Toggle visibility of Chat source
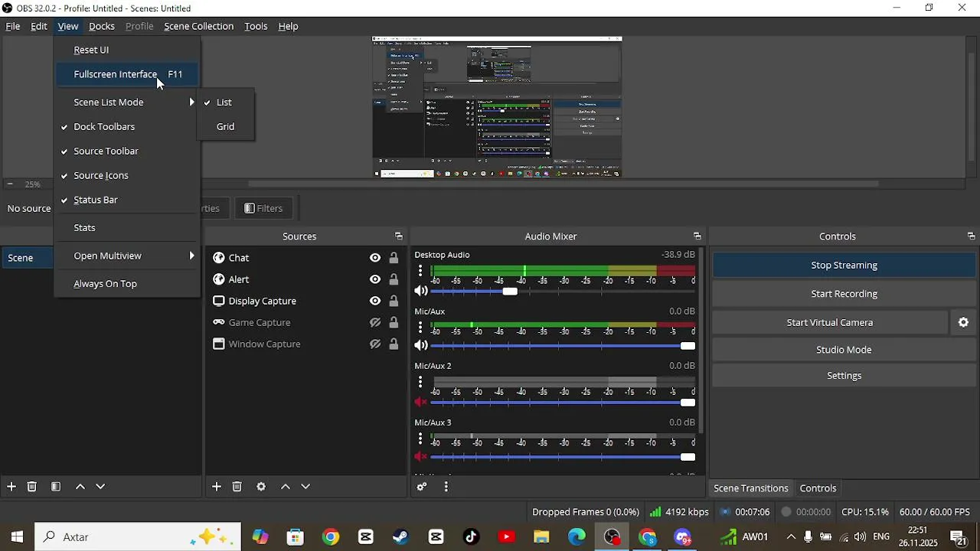Screen dimensions: 980x551 pos(375,258)
